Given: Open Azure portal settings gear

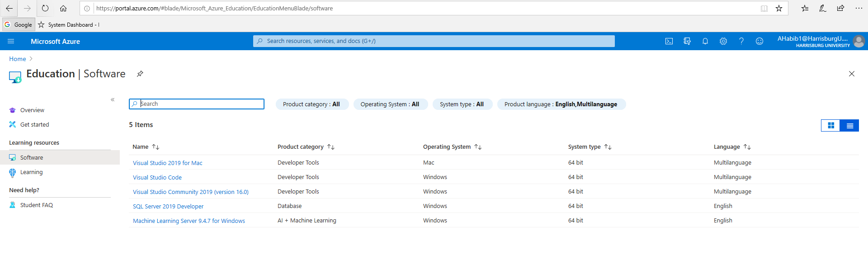Looking at the screenshot, I should [x=723, y=41].
